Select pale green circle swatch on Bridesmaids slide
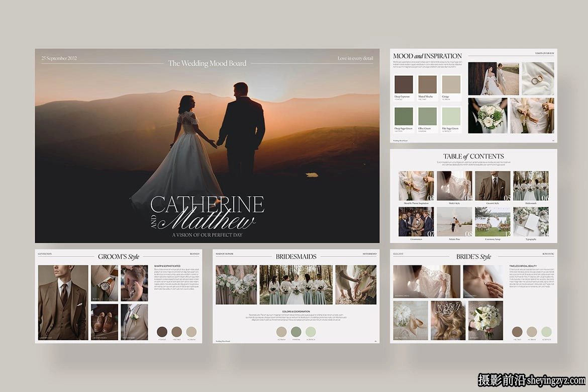 [311, 332]
